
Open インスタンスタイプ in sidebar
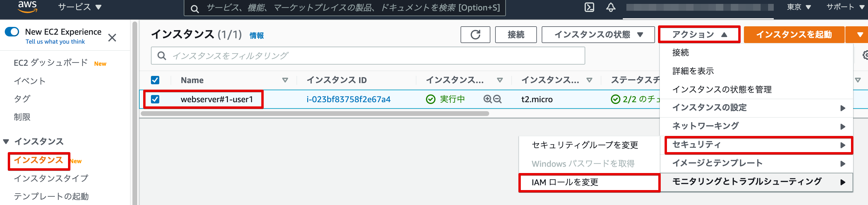tap(51, 178)
